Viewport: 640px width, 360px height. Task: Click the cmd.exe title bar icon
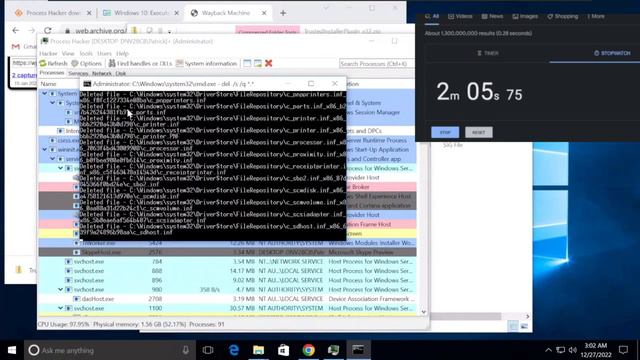pos(87,84)
